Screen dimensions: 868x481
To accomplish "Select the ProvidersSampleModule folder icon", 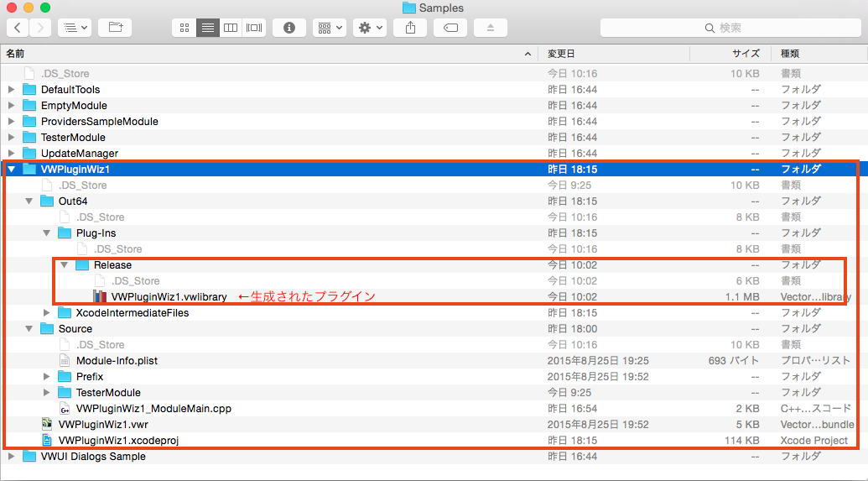I will coord(29,122).
